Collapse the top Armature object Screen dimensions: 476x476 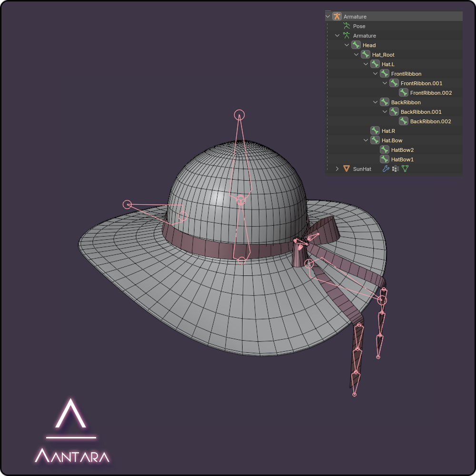(x=327, y=16)
